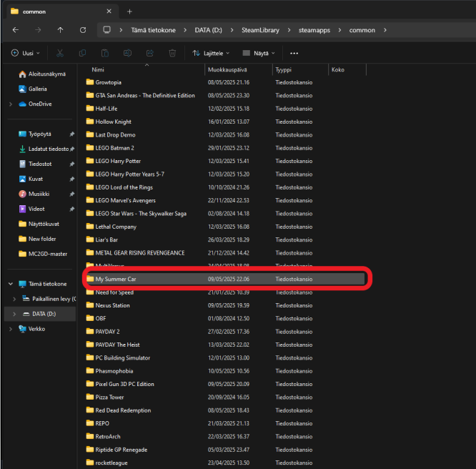This screenshot has height=469, width=476.
Task: Select the Red Dead Redemption folder
Action: [x=225, y=410]
